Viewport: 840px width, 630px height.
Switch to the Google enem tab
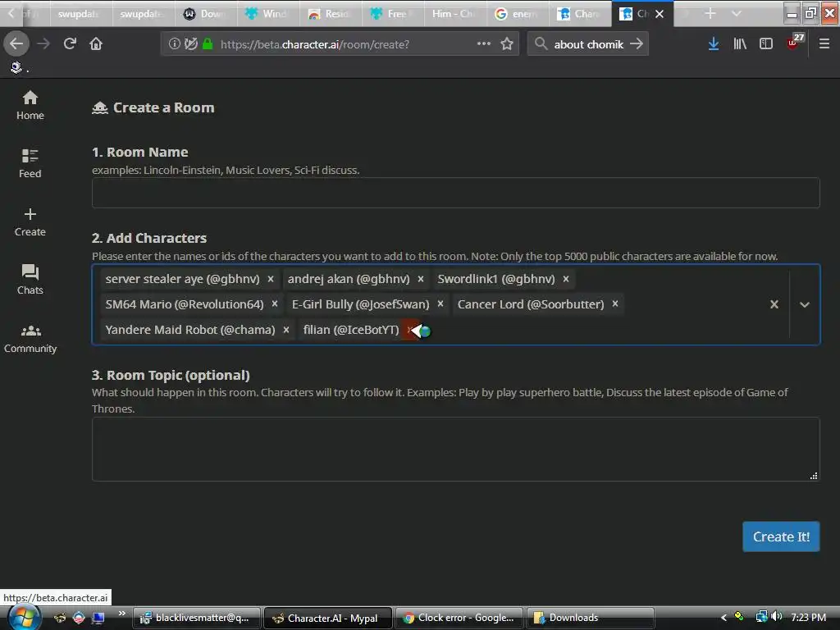[517, 14]
